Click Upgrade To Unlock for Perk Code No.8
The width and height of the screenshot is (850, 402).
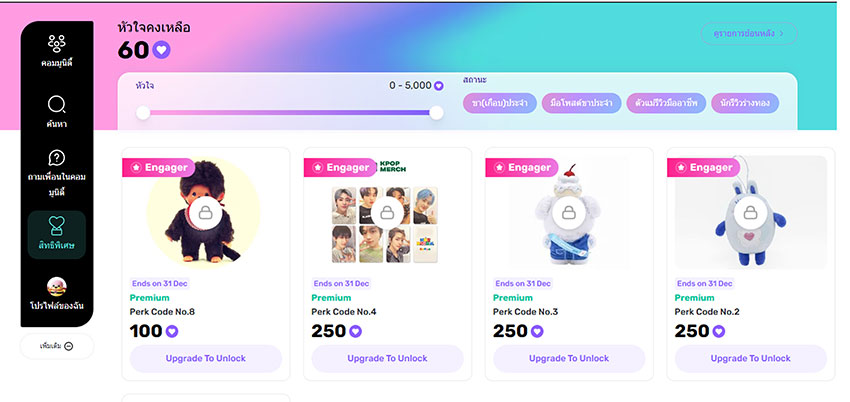click(205, 358)
